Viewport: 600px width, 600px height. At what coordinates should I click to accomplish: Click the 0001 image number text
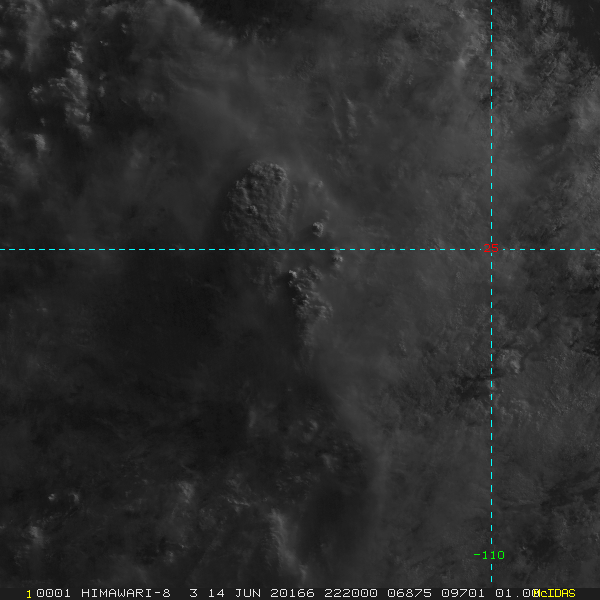(53, 593)
